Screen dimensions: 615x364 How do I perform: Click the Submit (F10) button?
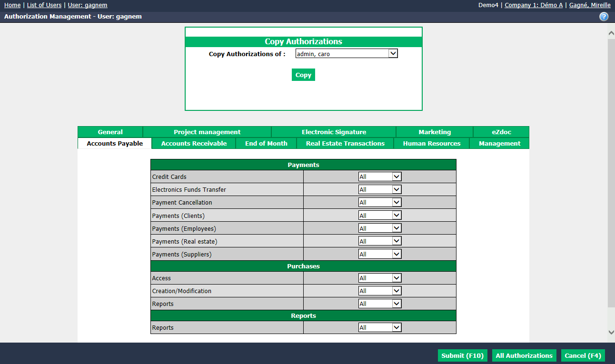click(x=462, y=355)
